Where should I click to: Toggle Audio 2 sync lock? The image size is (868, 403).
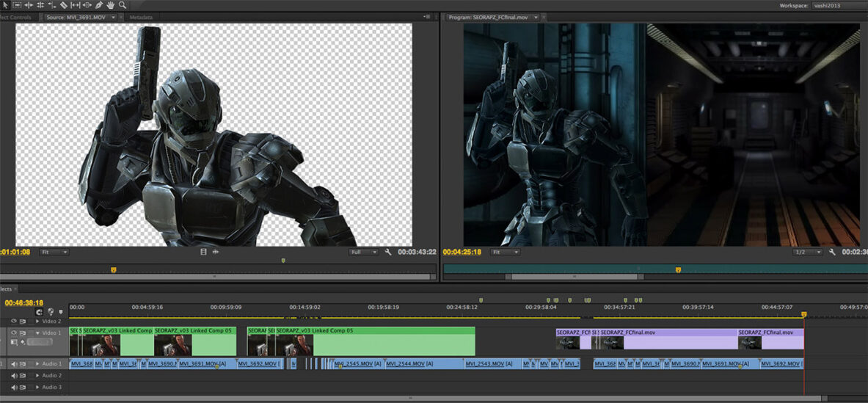click(x=23, y=376)
